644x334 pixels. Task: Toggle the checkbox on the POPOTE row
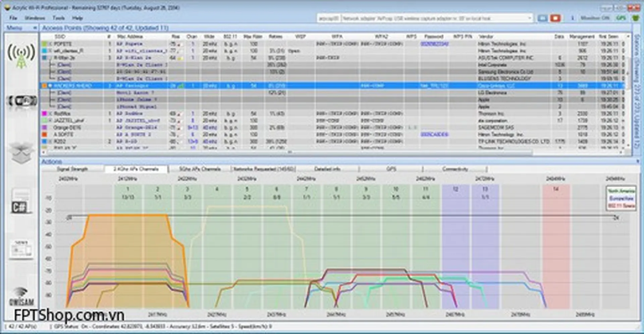tap(51, 44)
